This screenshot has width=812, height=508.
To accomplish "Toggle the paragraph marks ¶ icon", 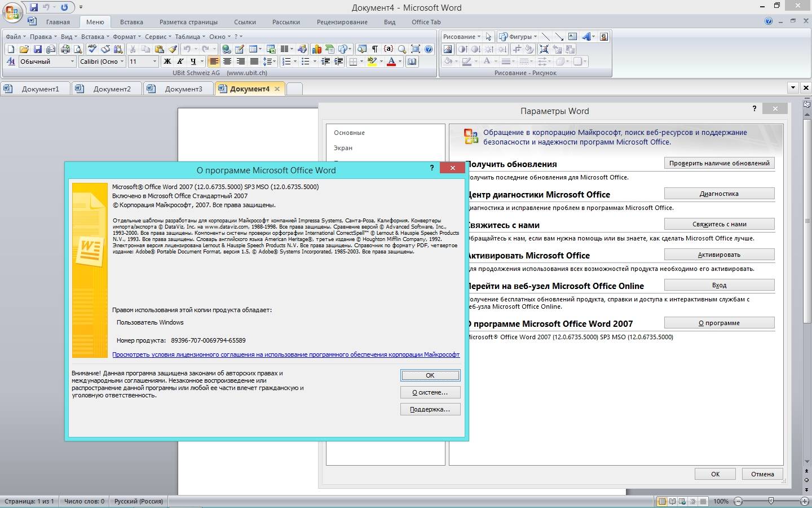I will point(375,49).
